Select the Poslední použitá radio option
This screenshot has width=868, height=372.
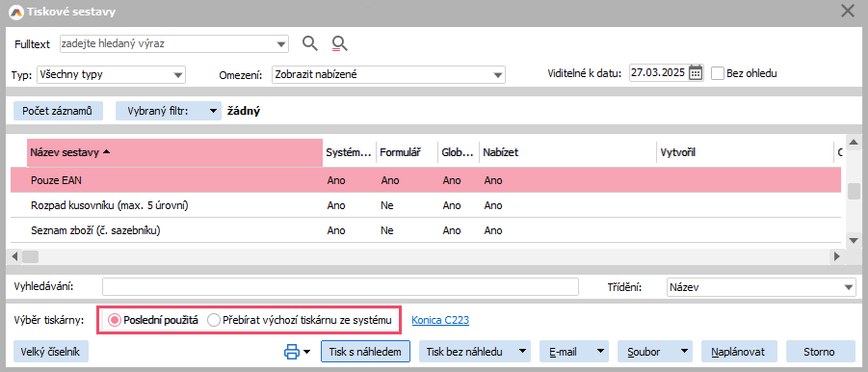click(x=153, y=319)
